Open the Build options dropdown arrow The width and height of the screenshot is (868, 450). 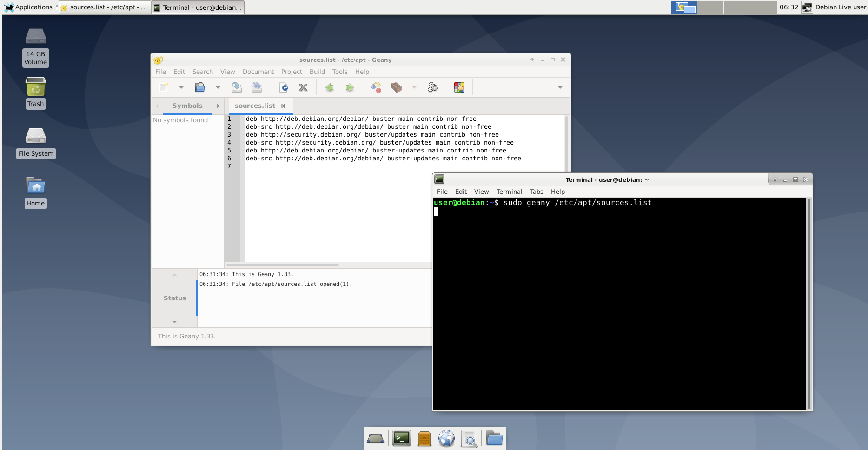(x=414, y=87)
